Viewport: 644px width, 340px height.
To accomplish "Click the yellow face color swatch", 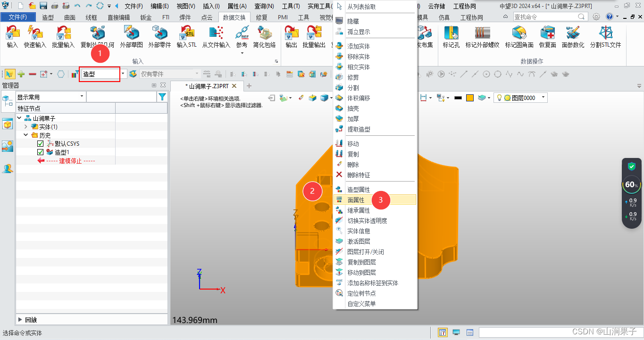I will (x=470, y=97).
